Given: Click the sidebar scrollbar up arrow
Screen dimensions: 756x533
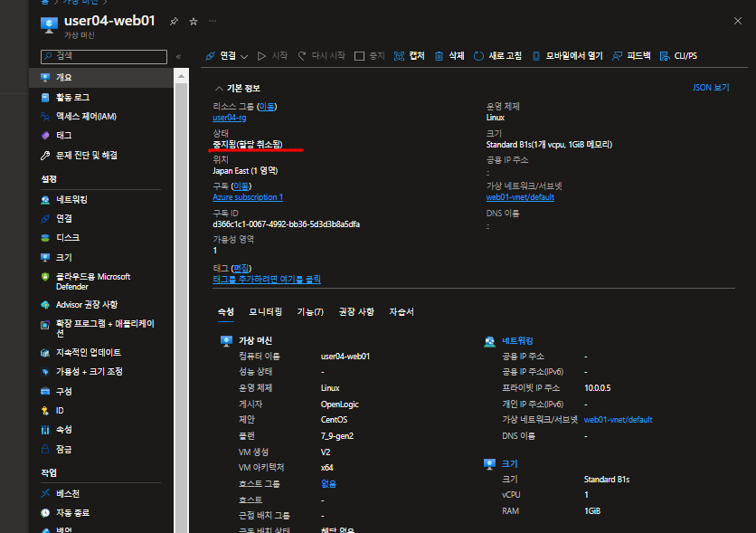Looking at the screenshot, I should [x=181, y=76].
